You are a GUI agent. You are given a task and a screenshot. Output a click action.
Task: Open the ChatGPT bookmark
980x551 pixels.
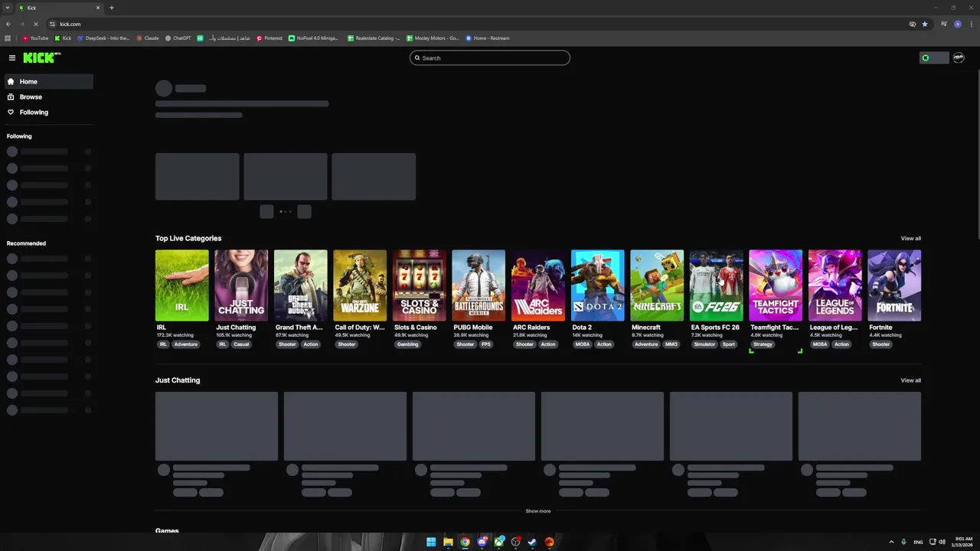pos(178,37)
